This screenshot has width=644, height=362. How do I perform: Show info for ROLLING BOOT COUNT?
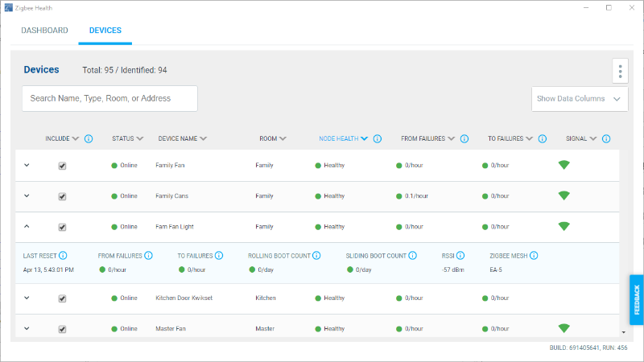point(316,256)
